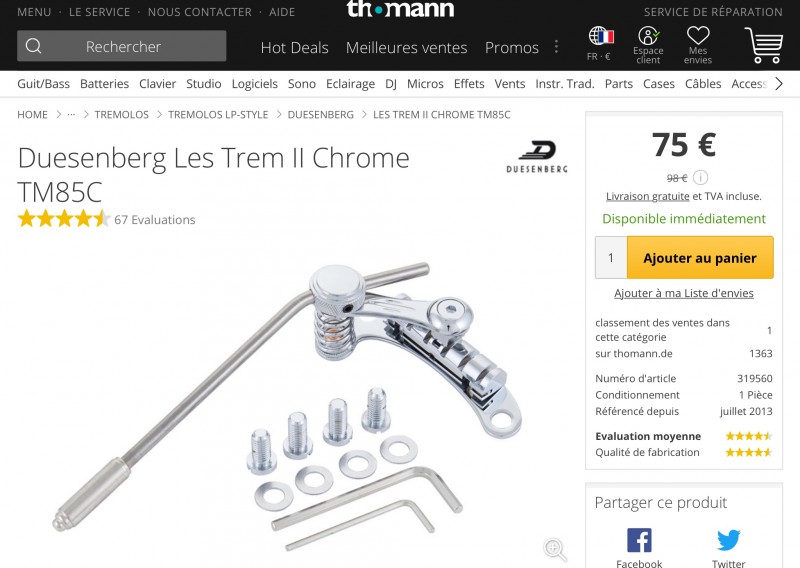Open the Hot Deals menu item

(294, 47)
